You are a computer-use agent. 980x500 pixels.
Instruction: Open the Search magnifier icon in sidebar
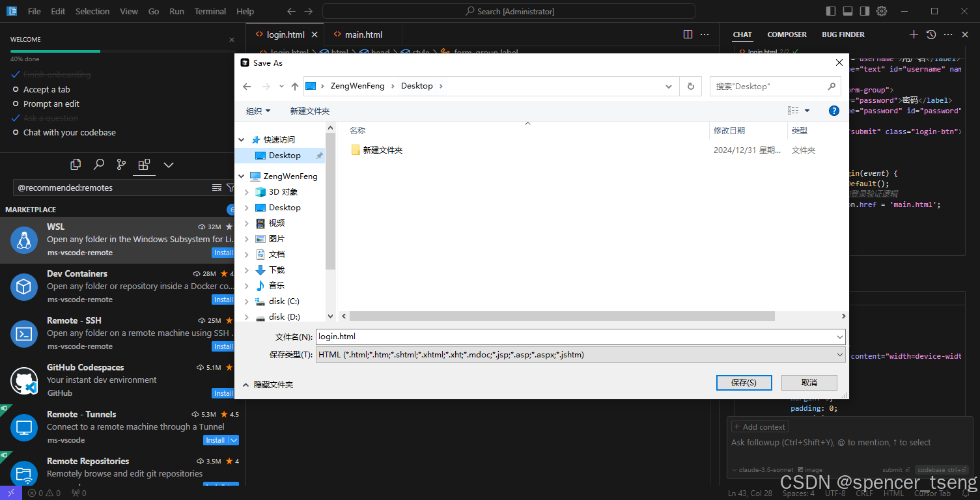(98, 165)
